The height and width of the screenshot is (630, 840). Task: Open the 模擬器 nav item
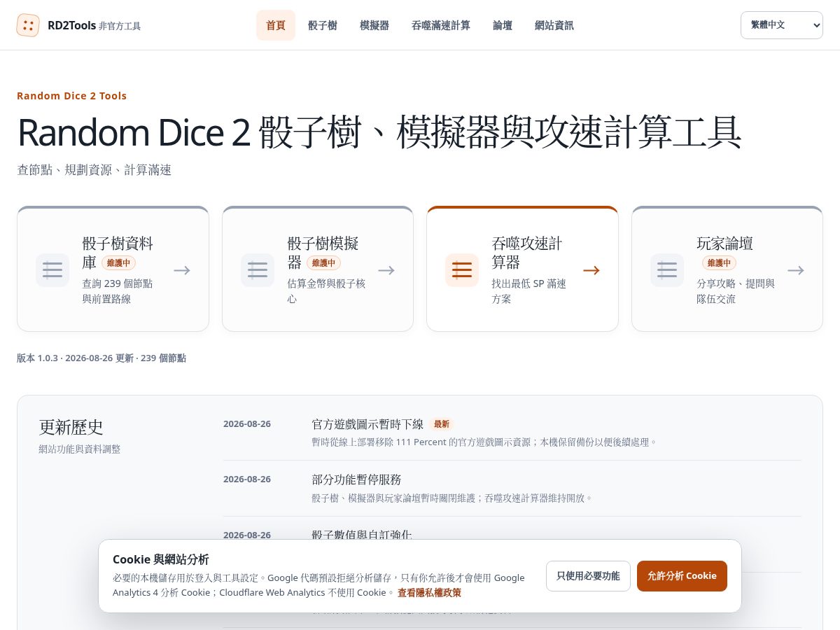tap(374, 25)
